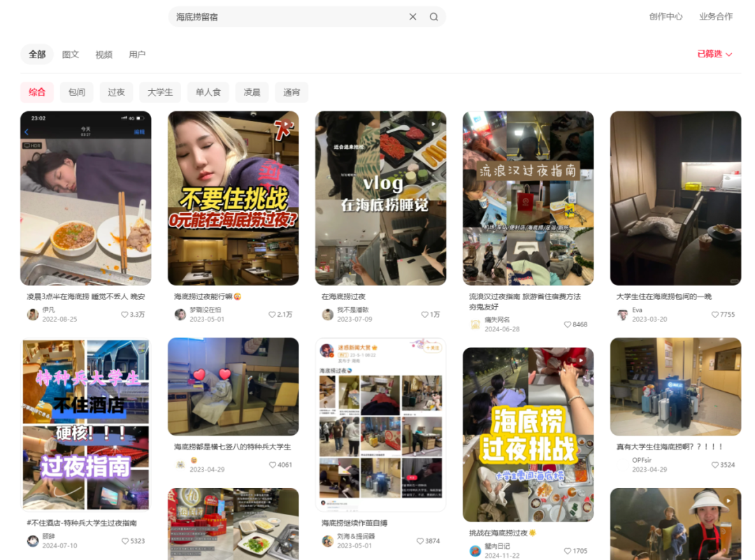Like the post with 1705 likes
Viewport: 755px width, 560px height.
click(568, 551)
